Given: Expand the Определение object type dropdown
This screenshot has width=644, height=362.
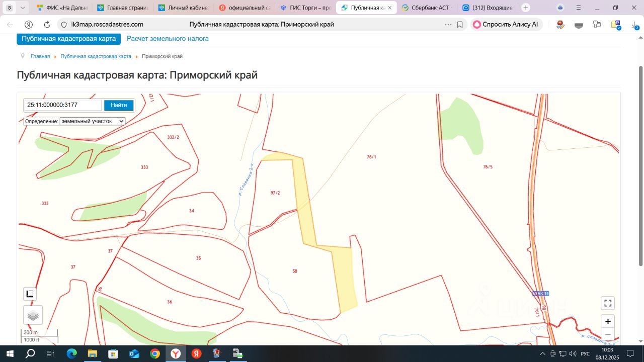Looking at the screenshot, I should click(93, 121).
